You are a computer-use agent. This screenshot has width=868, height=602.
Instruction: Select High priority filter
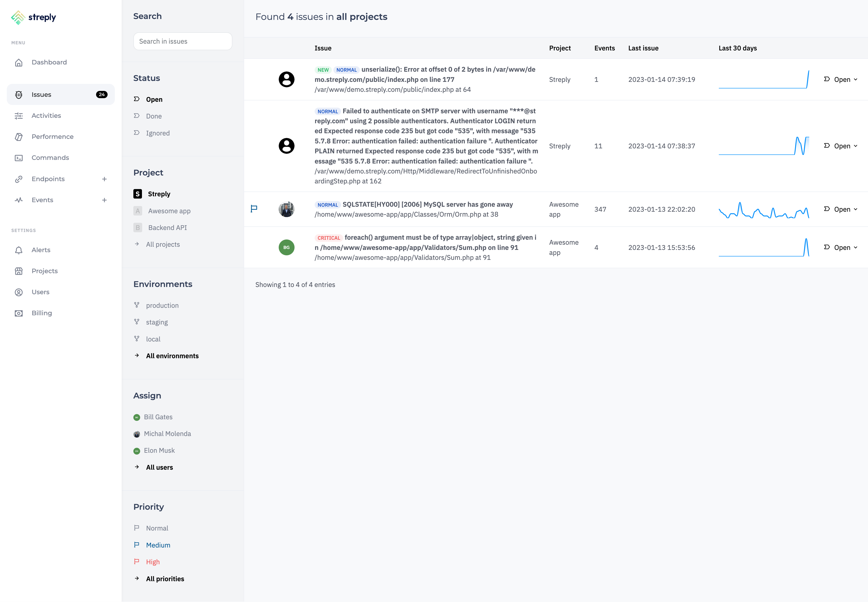153,562
